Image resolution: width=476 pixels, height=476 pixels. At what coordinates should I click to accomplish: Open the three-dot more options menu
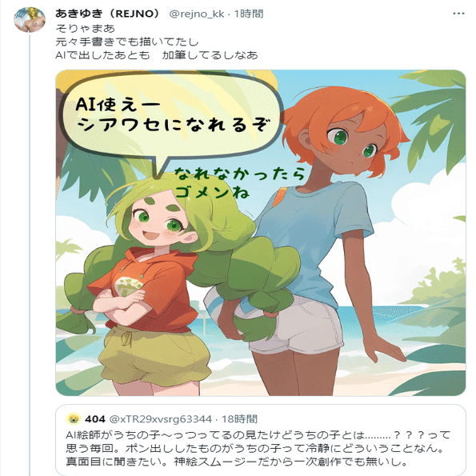(458, 14)
